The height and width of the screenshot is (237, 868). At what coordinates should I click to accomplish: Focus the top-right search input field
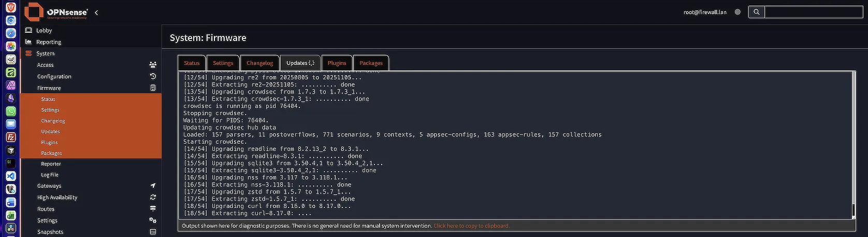pyautogui.click(x=813, y=12)
